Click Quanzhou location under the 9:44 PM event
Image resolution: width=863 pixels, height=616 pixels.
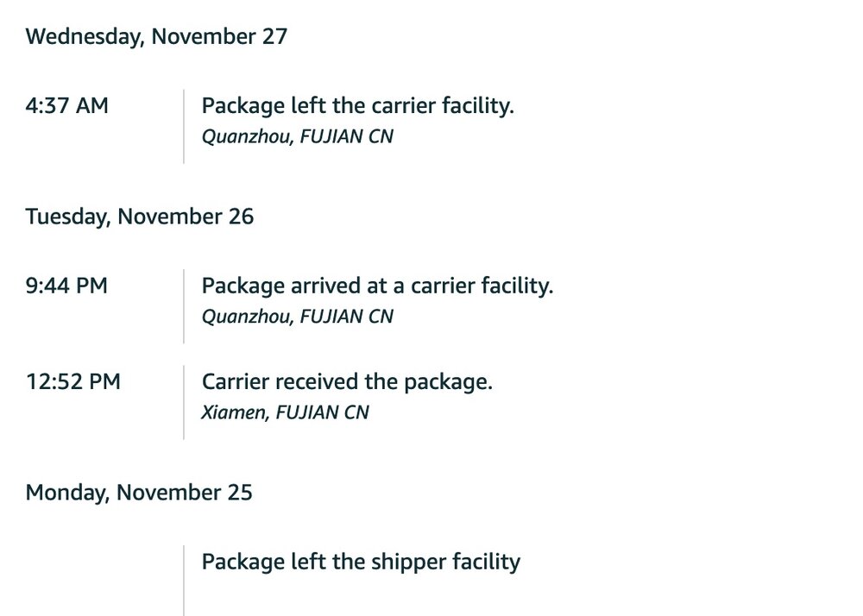point(297,317)
